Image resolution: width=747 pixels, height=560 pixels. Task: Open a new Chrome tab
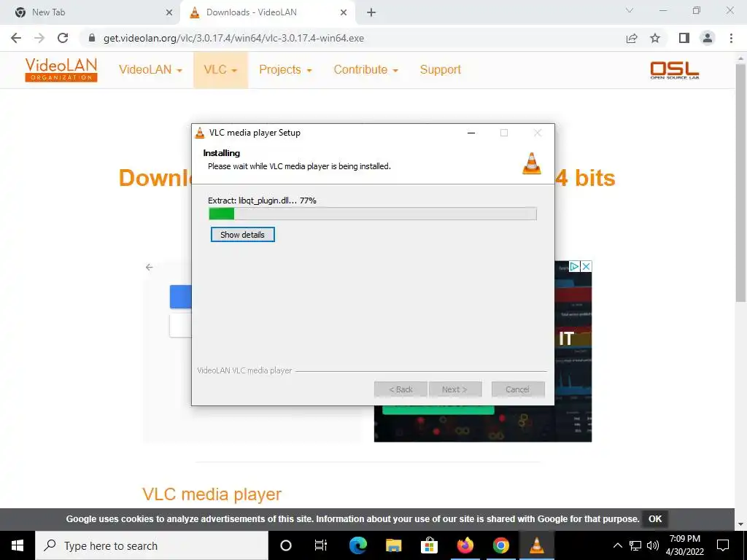click(x=371, y=12)
